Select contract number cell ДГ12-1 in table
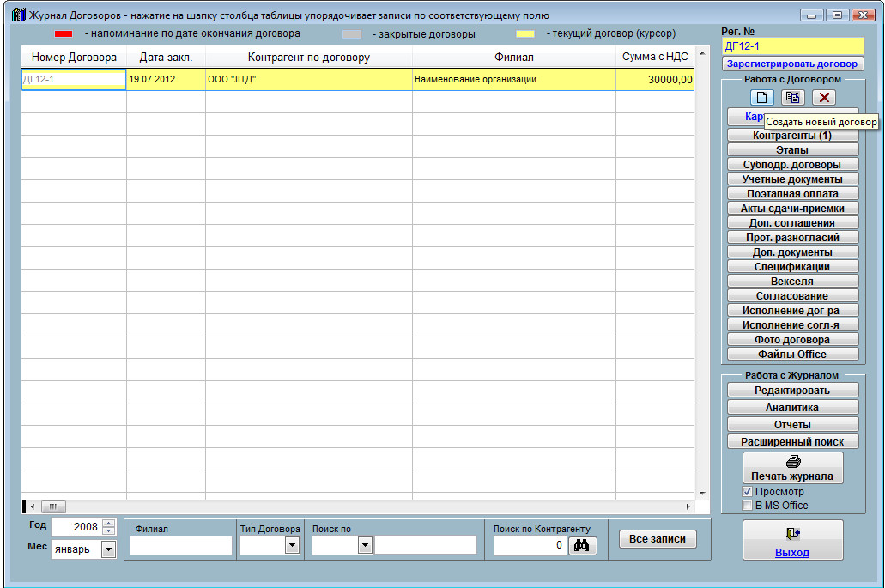 pos(74,80)
